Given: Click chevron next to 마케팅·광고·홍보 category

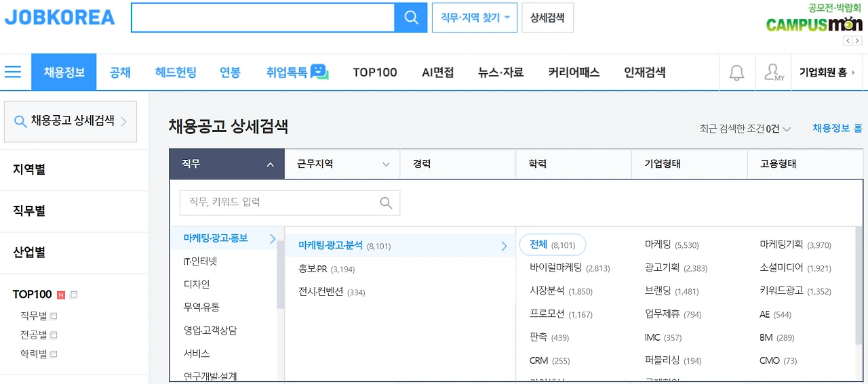Looking at the screenshot, I should [x=273, y=238].
